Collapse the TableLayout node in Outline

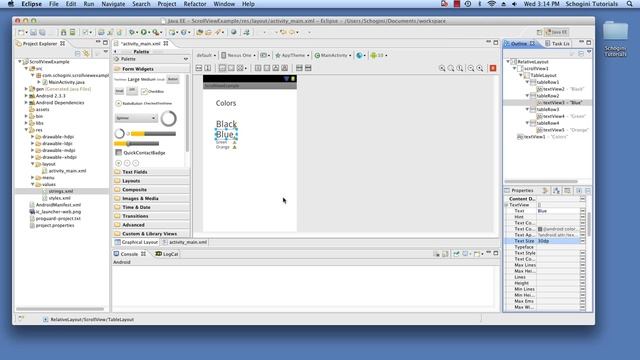(521, 75)
